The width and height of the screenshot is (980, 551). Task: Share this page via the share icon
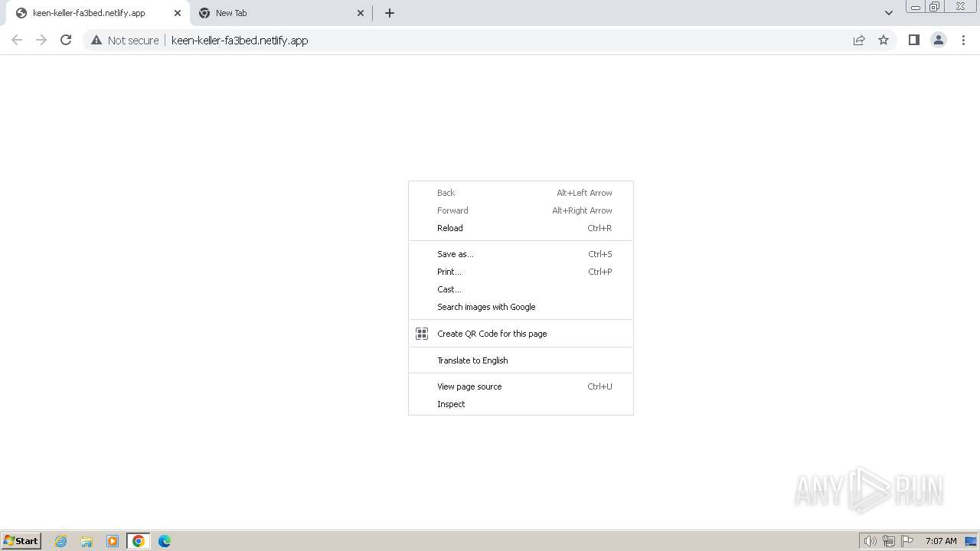[859, 40]
